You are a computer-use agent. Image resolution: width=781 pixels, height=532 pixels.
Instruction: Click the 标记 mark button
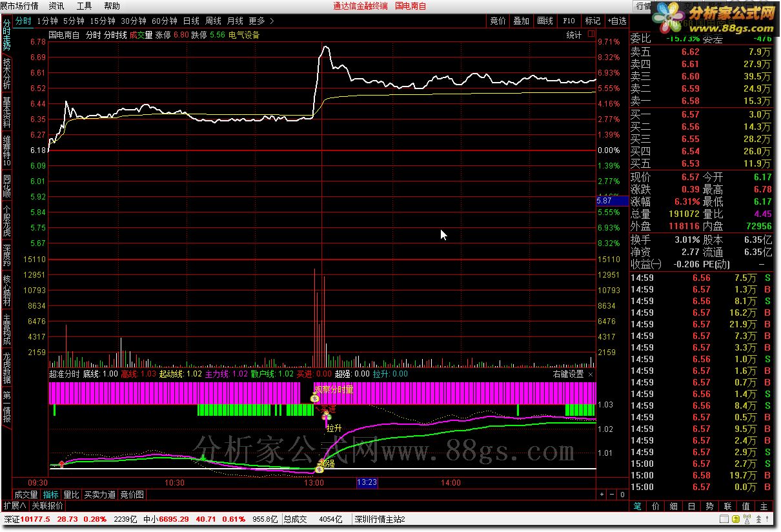coord(593,21)
